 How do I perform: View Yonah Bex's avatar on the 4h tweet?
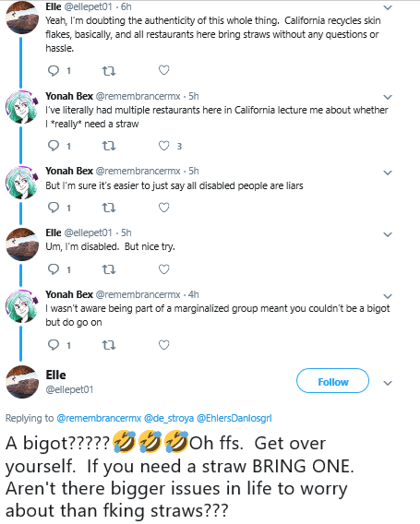pyautogui.click(x=22, y=306)
